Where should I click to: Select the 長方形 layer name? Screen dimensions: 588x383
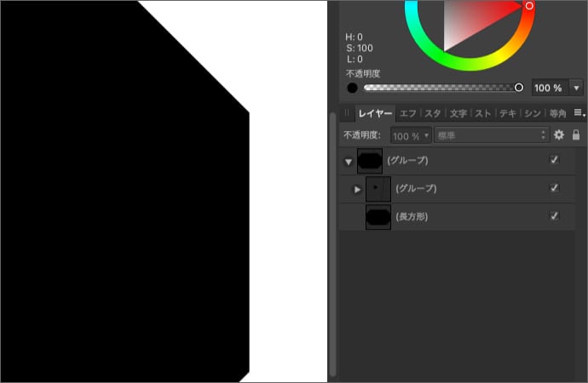(412, 217)
